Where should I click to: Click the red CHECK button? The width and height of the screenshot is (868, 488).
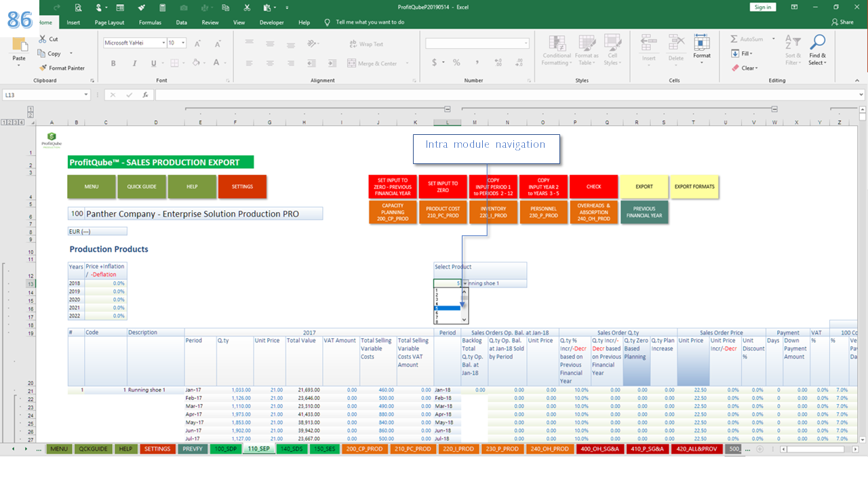(x=593, y=186)
